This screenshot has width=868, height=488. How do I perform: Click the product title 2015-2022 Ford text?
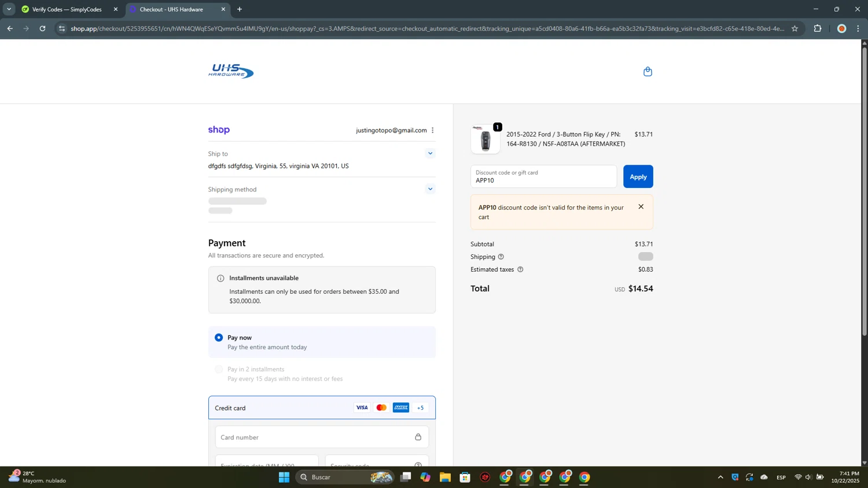click(x=565, y=139)
